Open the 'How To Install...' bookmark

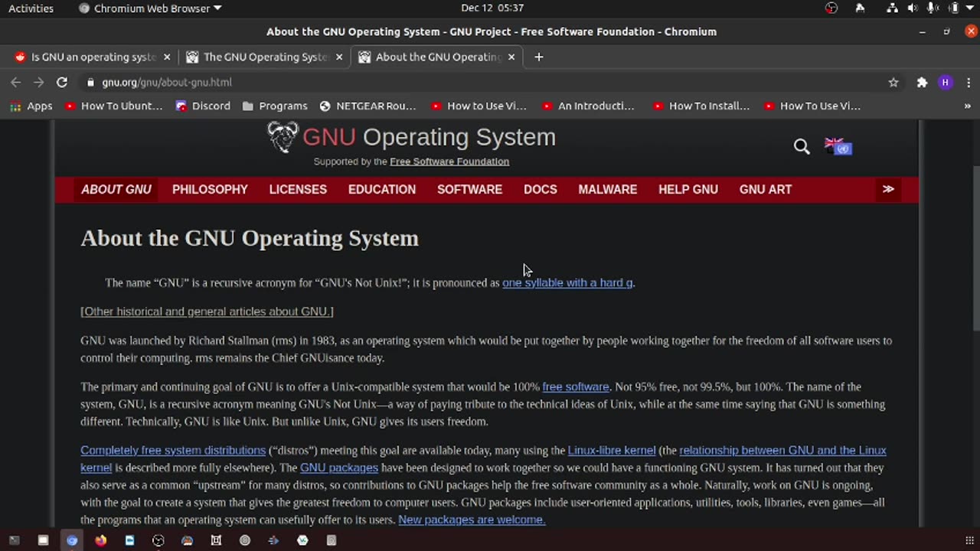click(x=701, y=106)
